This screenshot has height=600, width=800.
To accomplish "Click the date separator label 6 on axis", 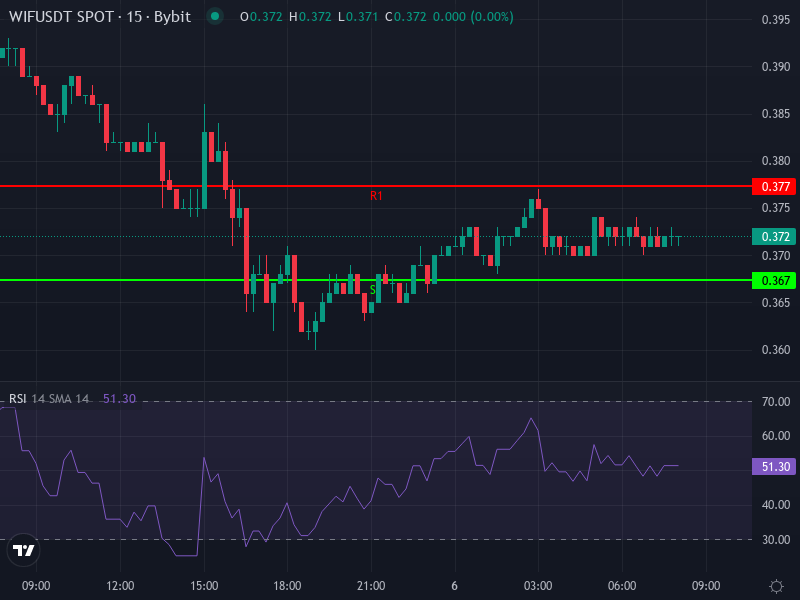I will pos(455,585).
